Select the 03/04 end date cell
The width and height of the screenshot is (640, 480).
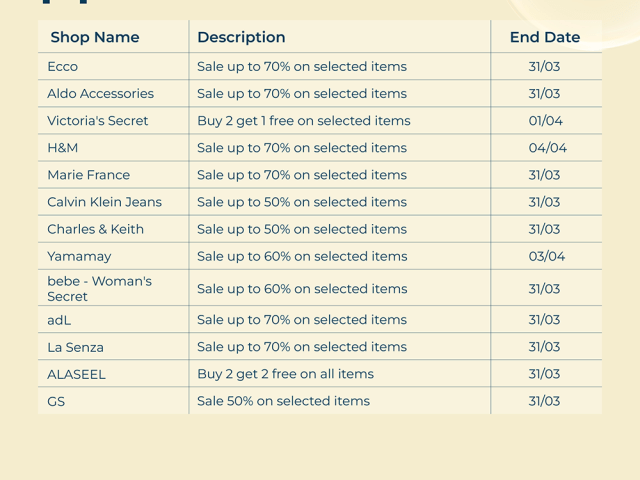pos(547,256)
